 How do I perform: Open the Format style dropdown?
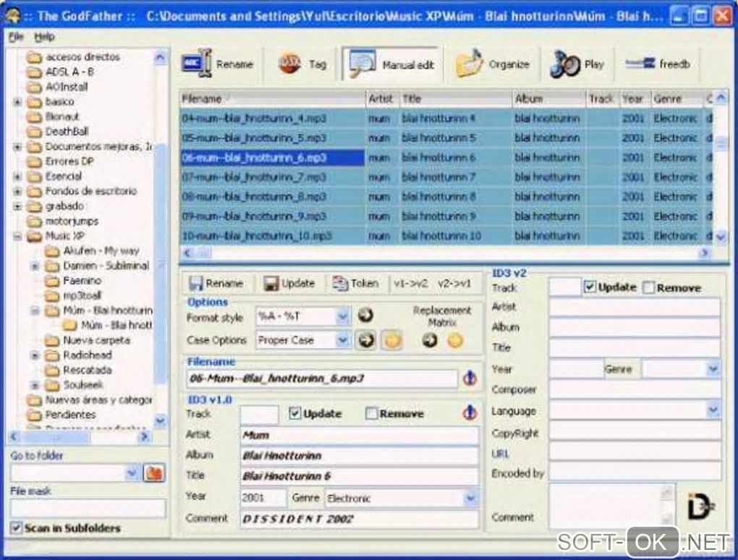[x=343, y=316]
